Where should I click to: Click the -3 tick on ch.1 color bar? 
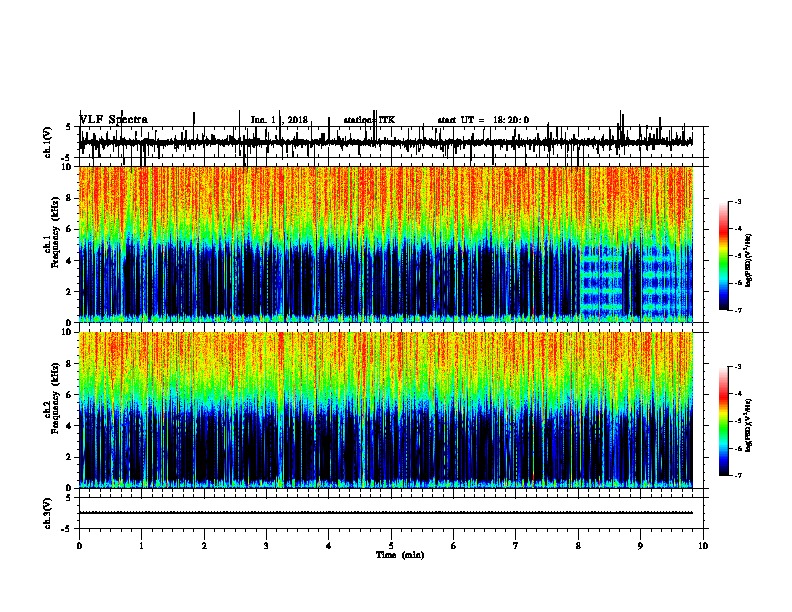[737, 201]
